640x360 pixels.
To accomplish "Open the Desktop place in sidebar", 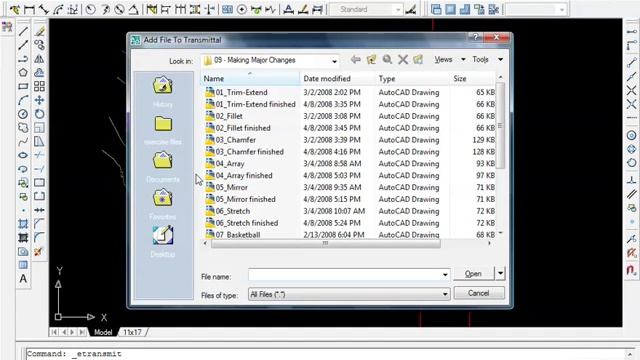I will coord(163,241).
